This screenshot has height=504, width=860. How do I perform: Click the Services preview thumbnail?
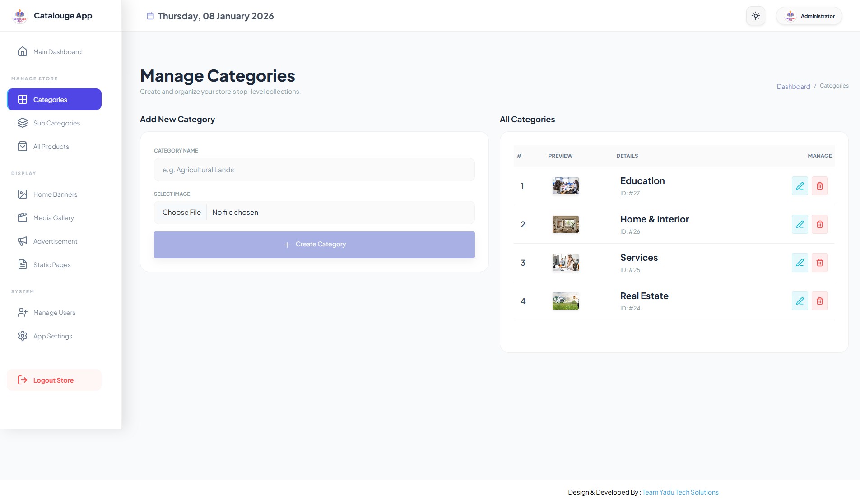click(566, 263)
